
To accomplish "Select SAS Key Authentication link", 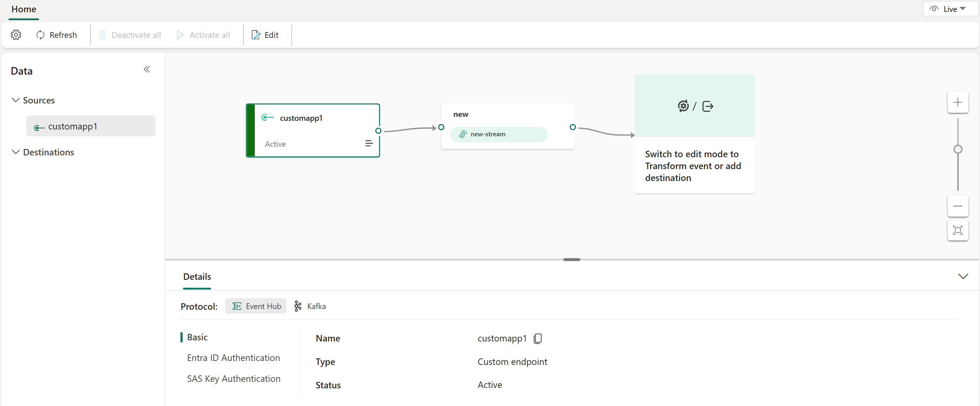I will pos(233,378).
